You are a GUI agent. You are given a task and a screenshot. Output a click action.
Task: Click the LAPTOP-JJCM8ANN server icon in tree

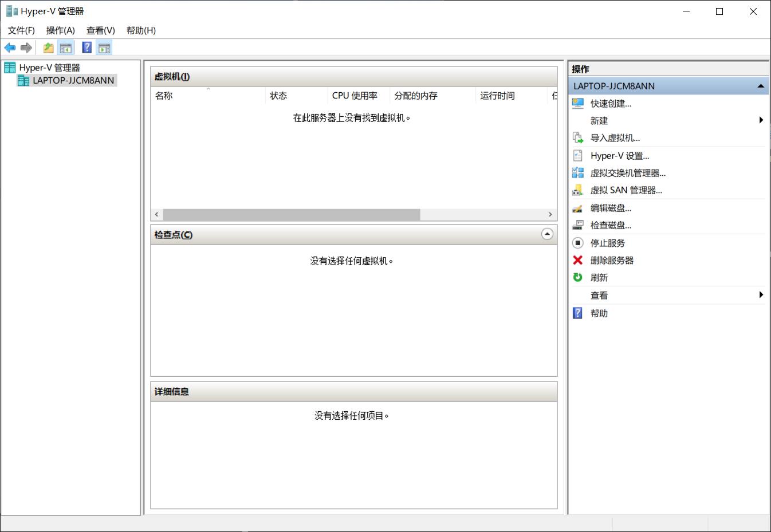tap(23, 81)
